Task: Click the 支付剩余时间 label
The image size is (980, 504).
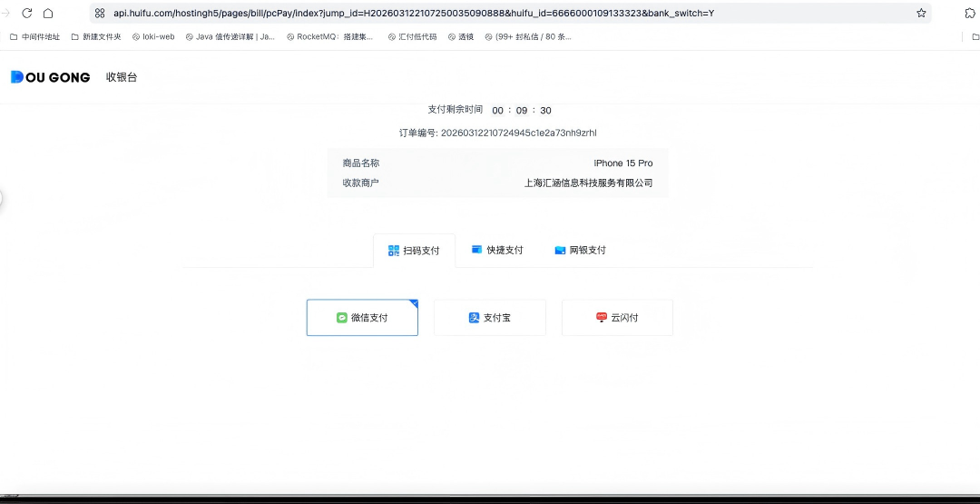Action: coord(455,110)
